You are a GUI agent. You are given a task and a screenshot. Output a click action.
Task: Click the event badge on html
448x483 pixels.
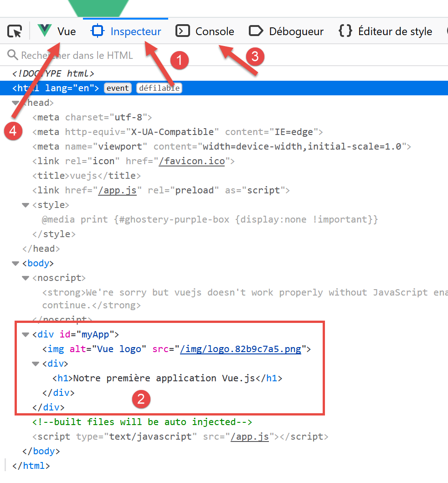(118, 88)
